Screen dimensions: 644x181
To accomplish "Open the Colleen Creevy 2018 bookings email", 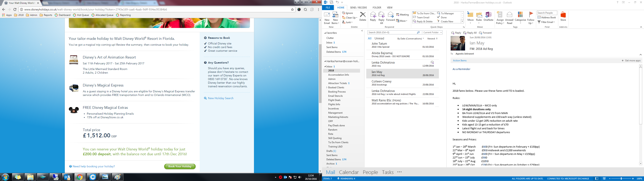I will pos(402,83).
